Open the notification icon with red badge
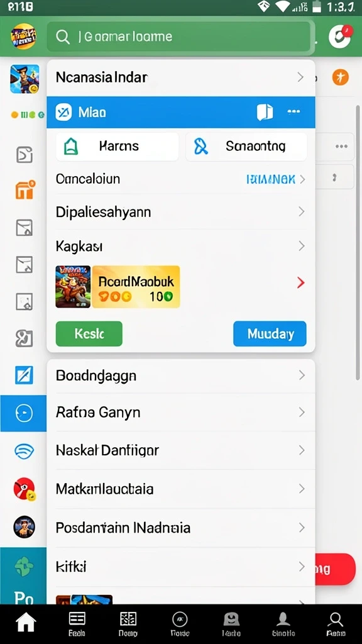Viewport: 362px width, 644px height. [340, 36]
